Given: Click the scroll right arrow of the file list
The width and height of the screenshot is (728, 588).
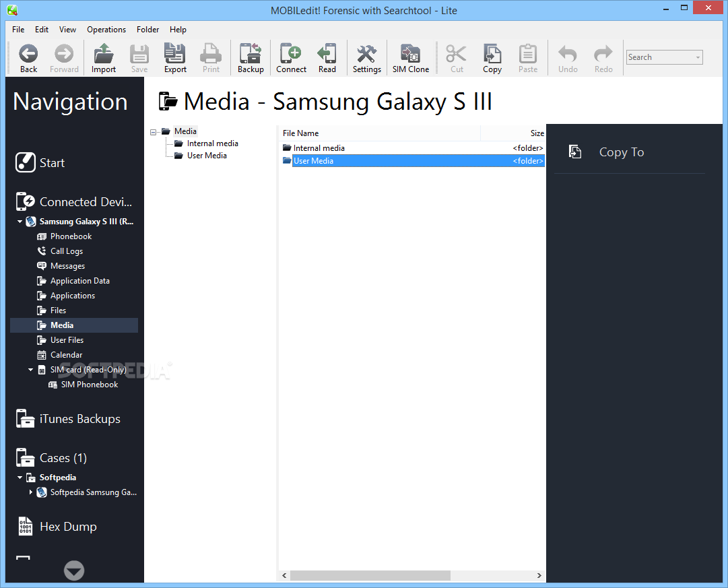Looking at the screenshot, I should point(539,575).
